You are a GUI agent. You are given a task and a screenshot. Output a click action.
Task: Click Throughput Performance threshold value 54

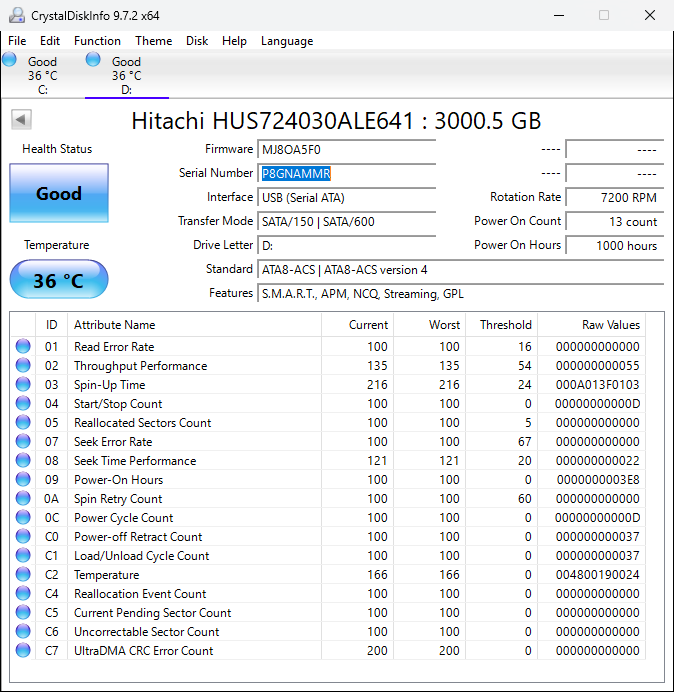pos(525,366)
